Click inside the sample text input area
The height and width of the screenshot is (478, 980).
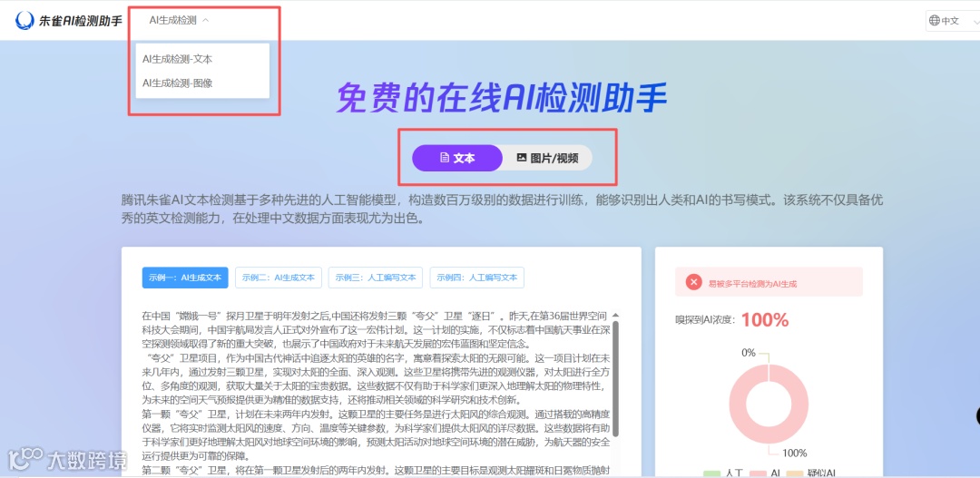(375, 394)
